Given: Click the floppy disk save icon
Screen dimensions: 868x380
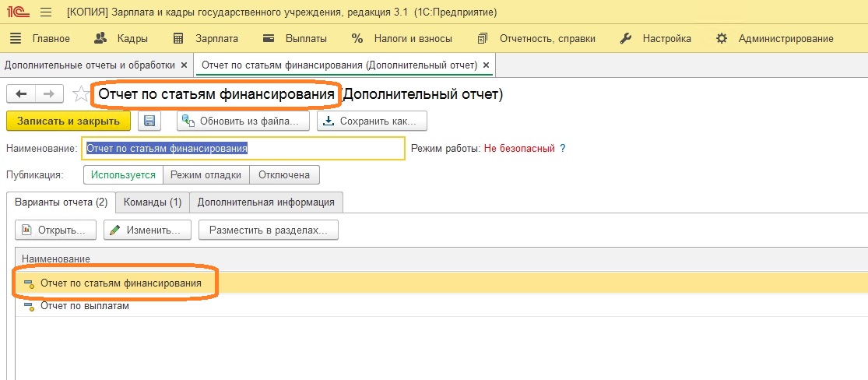Looking at the screenshot, I should (x=149, y=121).
